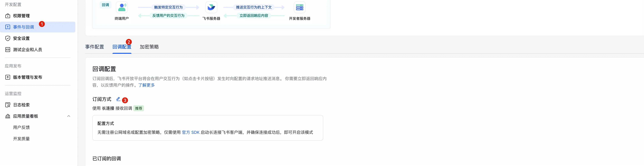Click 反馈用户的交互行为 label
Viewport: 644px width, 166px height.
(169, 15)
